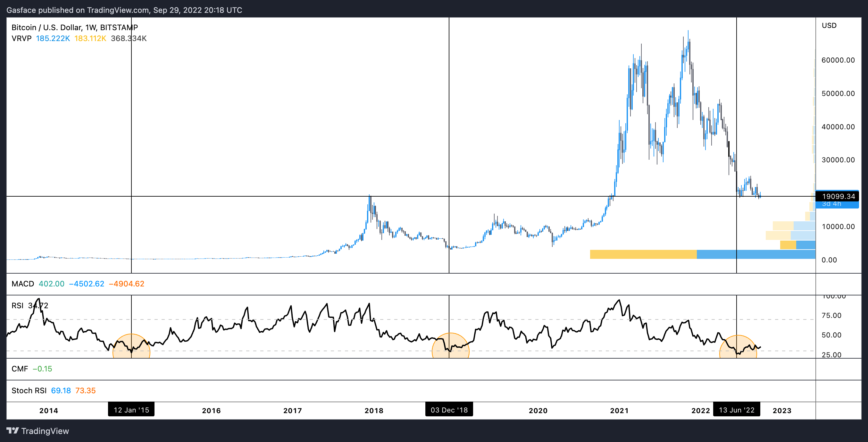Click the yellow VRVP value 183.112K
868x442 pixels.
click(90, 38)
